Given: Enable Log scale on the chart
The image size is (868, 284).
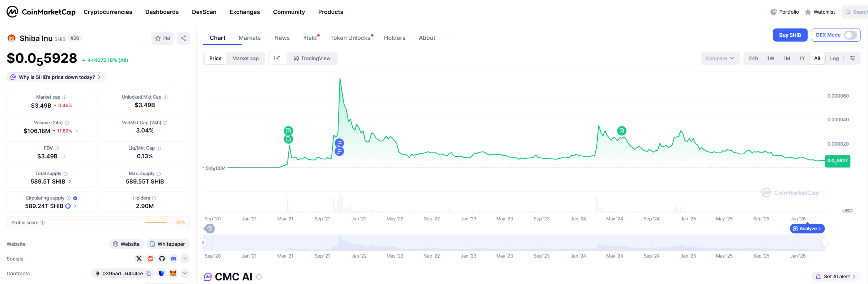Looking at the screenshot, I should click(x=834, y=58).
